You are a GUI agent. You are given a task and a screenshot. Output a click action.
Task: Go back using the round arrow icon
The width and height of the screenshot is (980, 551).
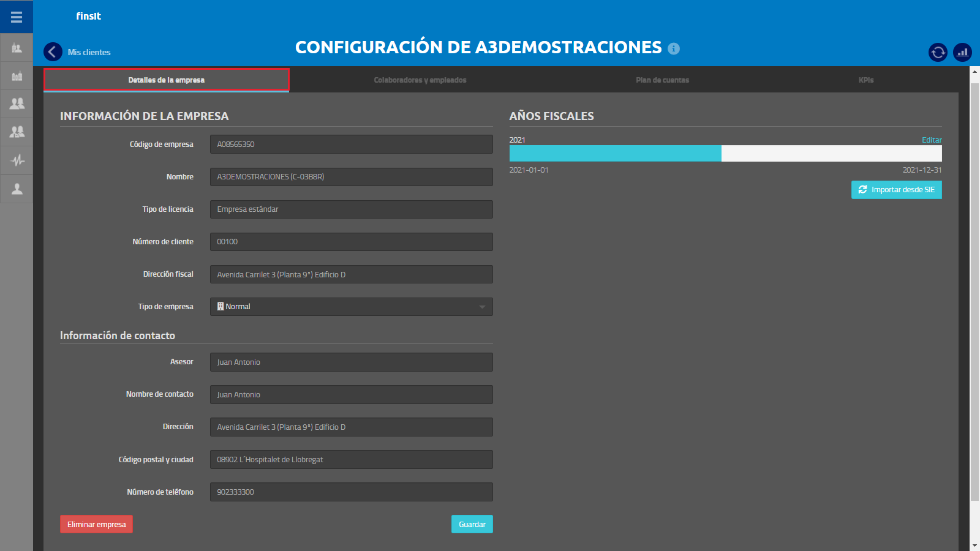click(x=53, y=52)
